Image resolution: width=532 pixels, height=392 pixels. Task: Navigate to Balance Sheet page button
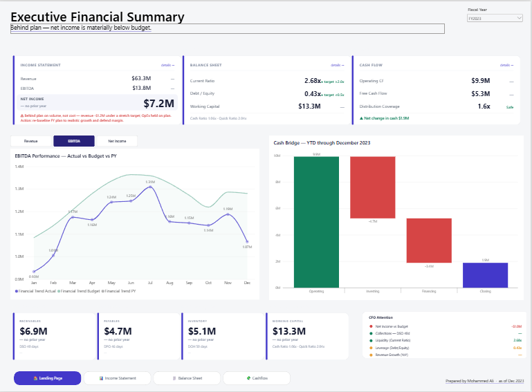[187, 378]
